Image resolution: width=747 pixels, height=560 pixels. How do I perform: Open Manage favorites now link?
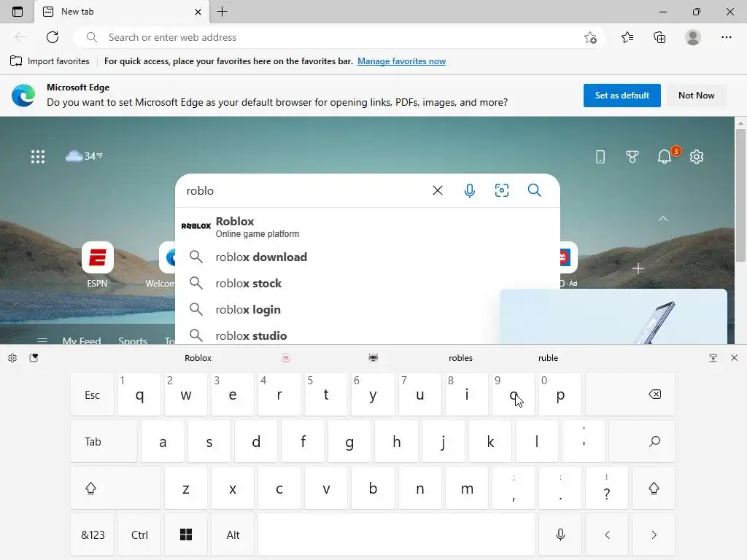click(402, 61)
